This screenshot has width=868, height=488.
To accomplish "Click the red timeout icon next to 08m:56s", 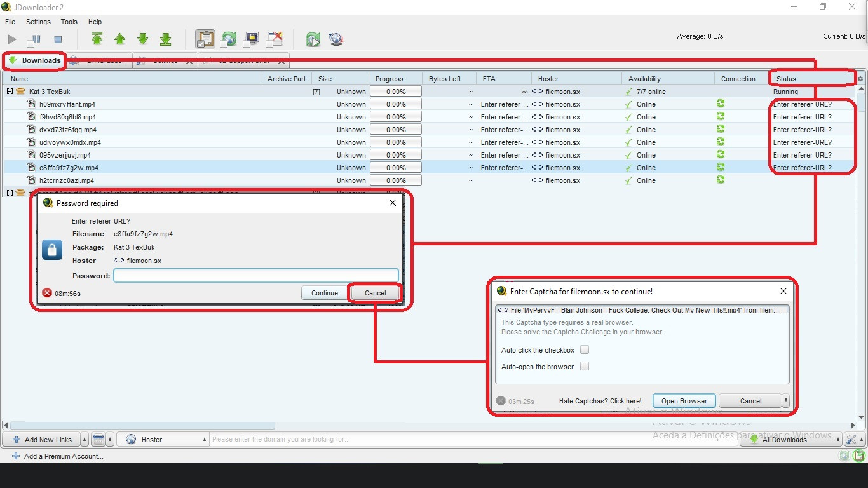I will pyautogui.click(x=47, y=293).
